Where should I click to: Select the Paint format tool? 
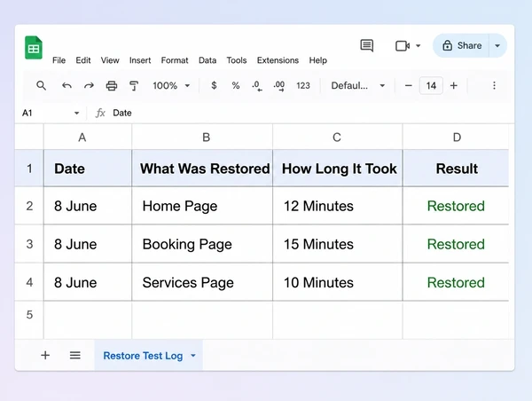(x=134, y=85)
